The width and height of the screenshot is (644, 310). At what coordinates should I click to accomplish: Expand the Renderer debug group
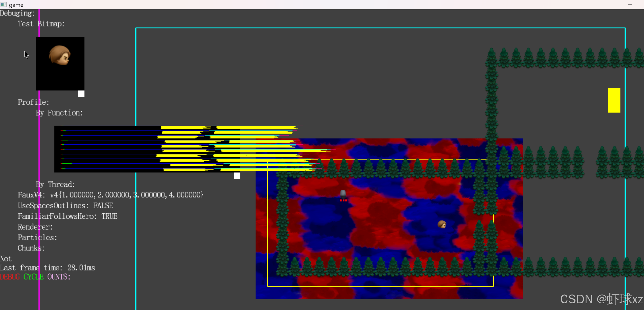coord(35,227)
